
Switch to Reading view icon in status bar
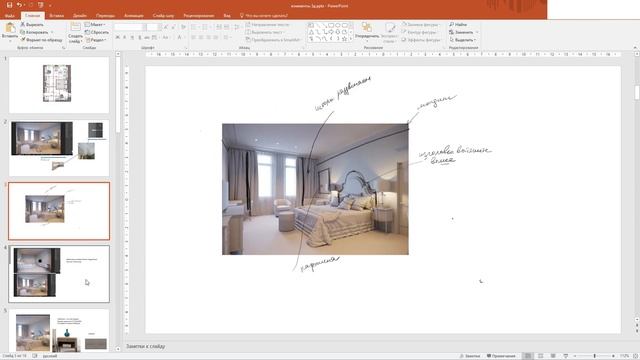click(553, 356)
